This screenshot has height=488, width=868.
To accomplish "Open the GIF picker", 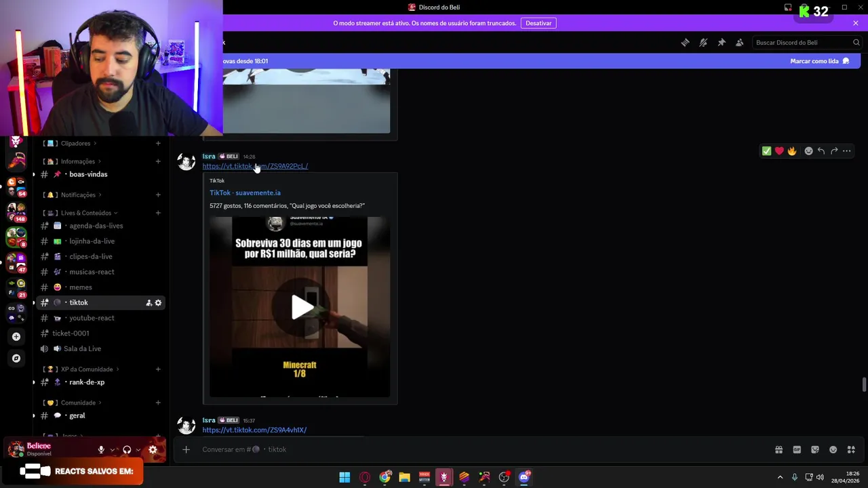I will 797,449.
